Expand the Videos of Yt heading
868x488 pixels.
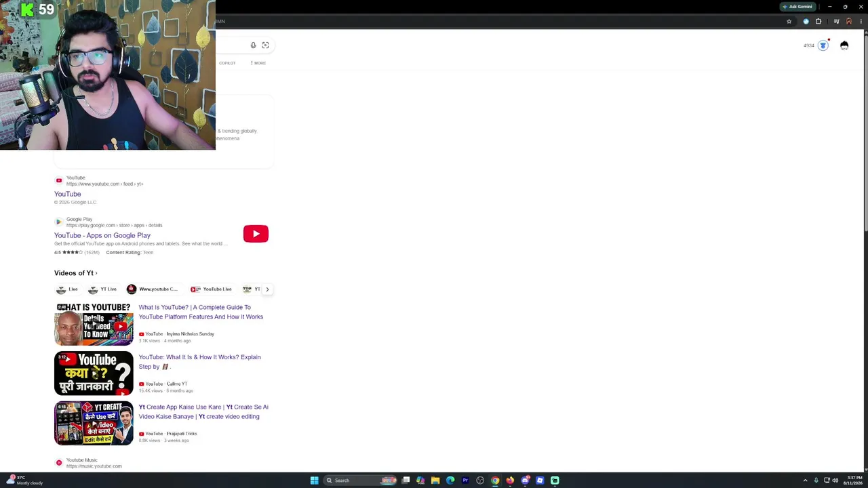[76, 273]
